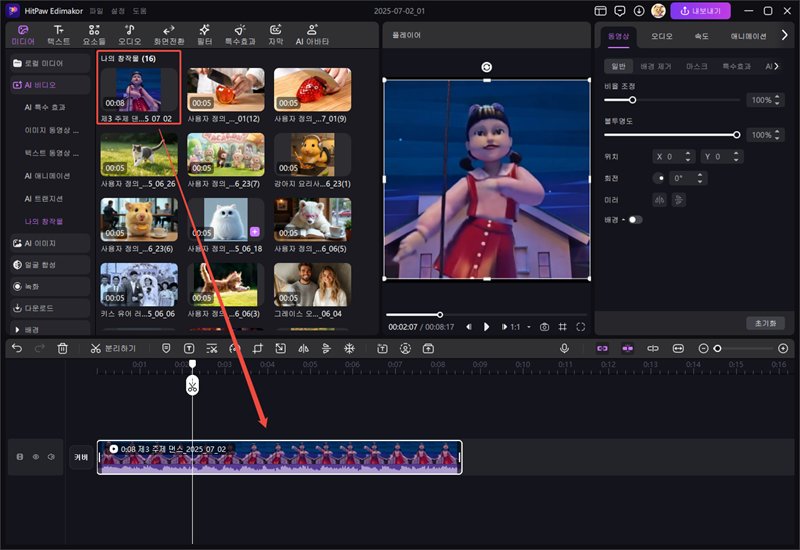The width and height of the screenshot is (800, 550).
Task: Toggle the purple link-clips icon
Action: (602, 348)
